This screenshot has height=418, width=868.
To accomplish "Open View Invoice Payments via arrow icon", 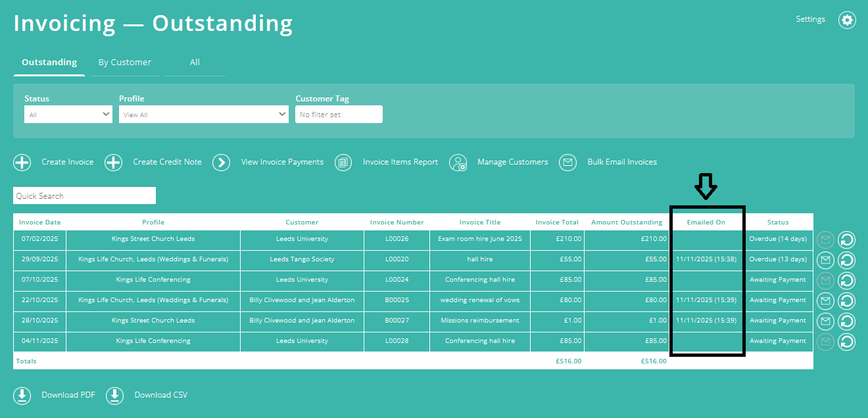I will click(x=222, y=162).
